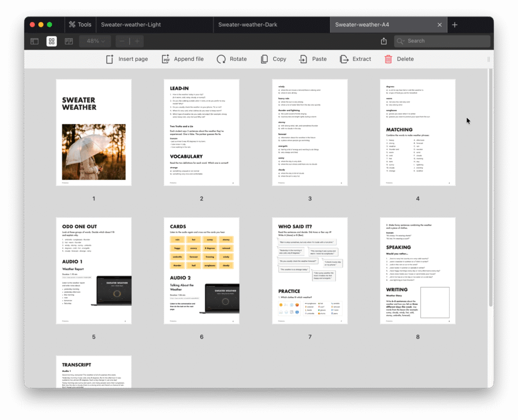Open the 48% zoom level dropdown
The image size is (518, 420).
(x=95, y=41)
